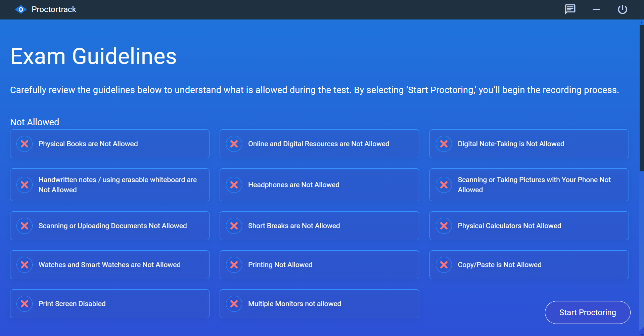Select 'Scanning or Taking Pictures with Your Phone' text

pyautogui.click(x=534, y=185)
